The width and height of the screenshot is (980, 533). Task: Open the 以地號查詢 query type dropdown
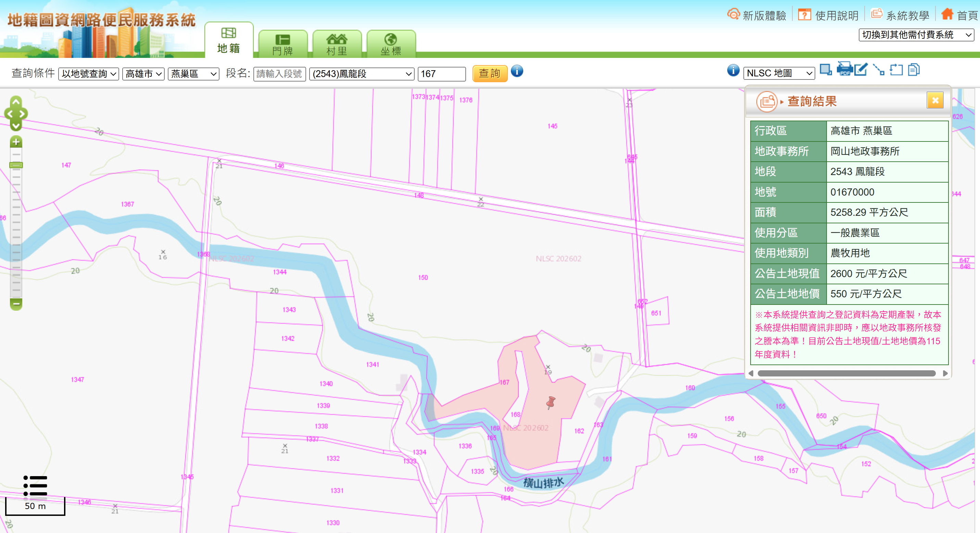tap(89, 74)
